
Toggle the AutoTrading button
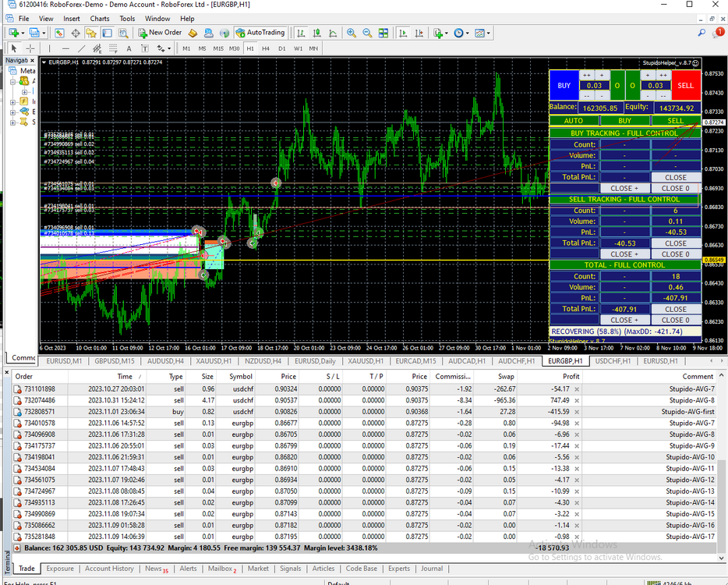(260, 33)
